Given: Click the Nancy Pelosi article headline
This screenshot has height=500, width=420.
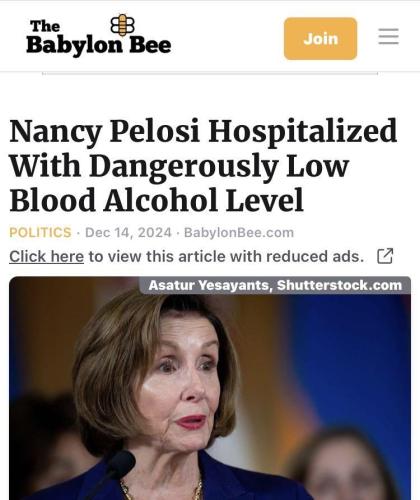Looking at the screenshot, I should pos(203,166).
